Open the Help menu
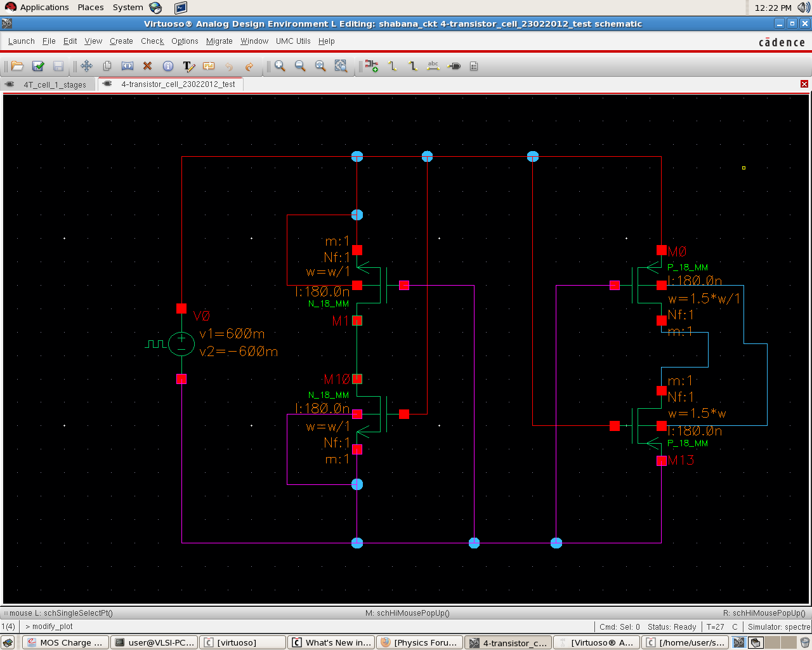The image size is (812, 650). pos(327,41)
